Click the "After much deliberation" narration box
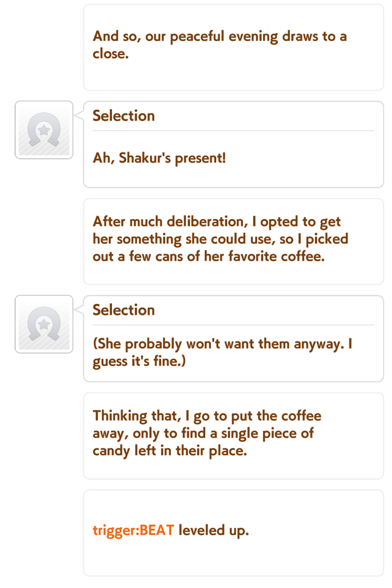 click(x=233, y=242)
